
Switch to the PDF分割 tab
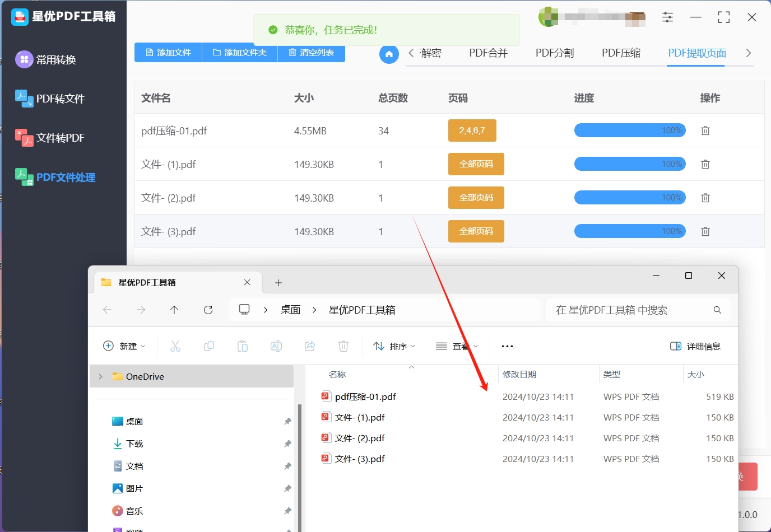point(555,53)
